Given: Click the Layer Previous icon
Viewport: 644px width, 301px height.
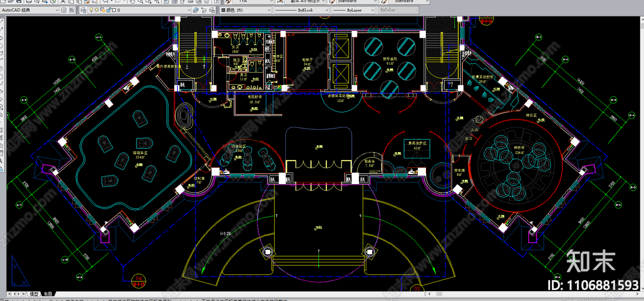Looking at the screenshot, I should click(204, 10).
